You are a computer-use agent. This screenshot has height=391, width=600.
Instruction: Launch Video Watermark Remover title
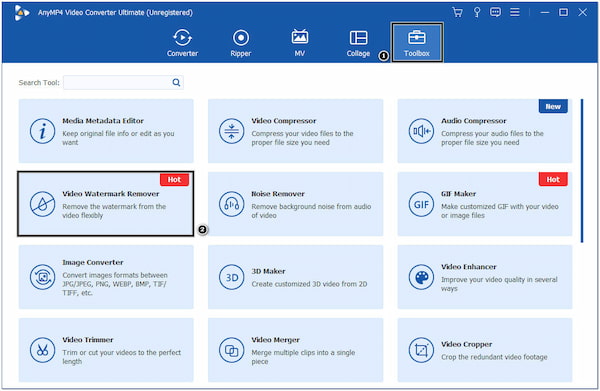pyautogui.click(x=111, y=194)
